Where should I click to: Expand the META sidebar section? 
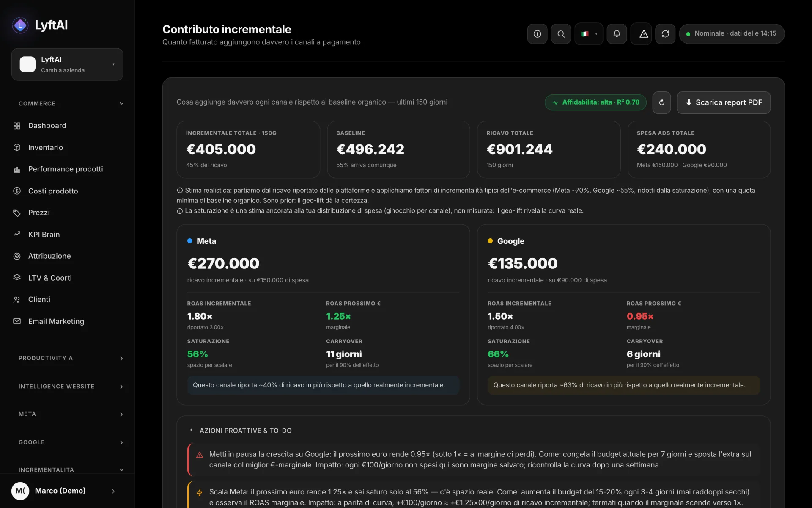[71, 414]
